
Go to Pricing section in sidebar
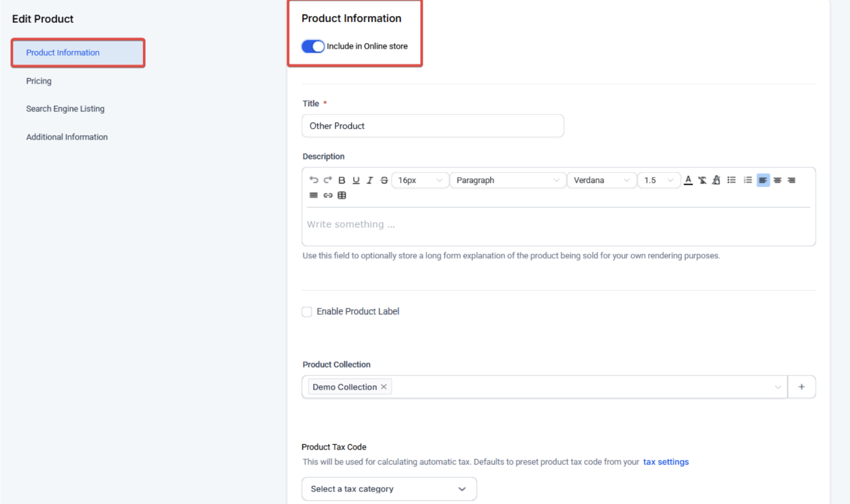pyautogui.click(x=39, y=81)
